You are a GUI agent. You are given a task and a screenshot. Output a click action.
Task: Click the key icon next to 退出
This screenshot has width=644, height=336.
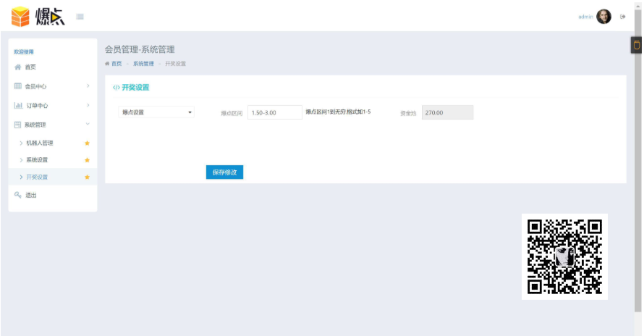(17, 195)
